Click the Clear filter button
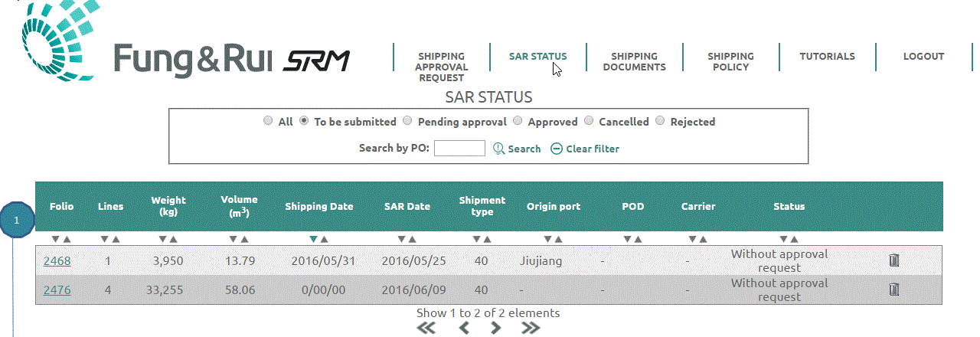The height and width of the screenshot is (337, 980). [x=585, y=149]
